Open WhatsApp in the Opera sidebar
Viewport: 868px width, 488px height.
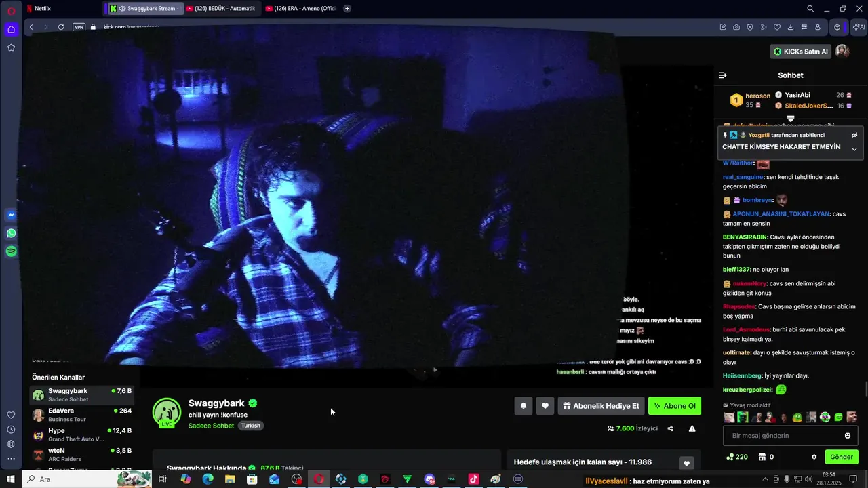[11, 233]
